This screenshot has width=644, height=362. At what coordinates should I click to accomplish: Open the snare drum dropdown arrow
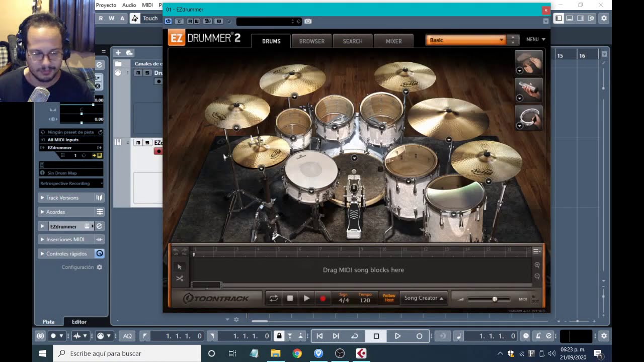tap(311, 191)
